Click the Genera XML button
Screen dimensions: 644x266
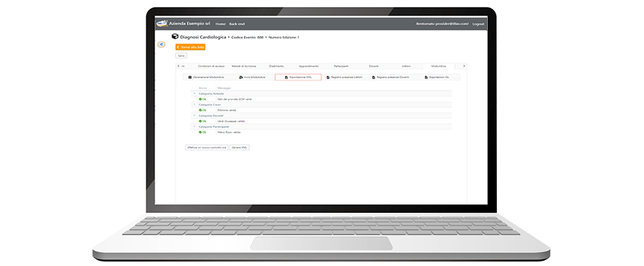(239, 148)
